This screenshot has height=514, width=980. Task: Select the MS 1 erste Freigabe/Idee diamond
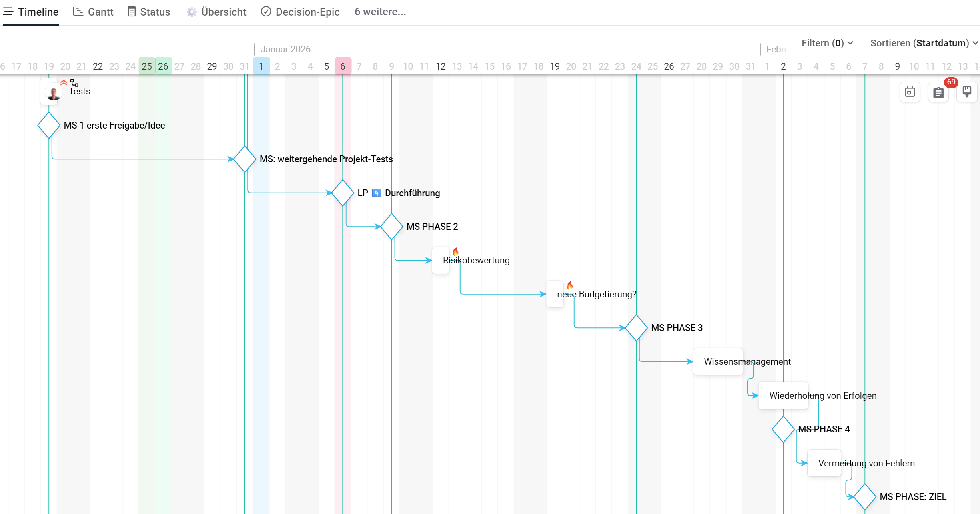coord(49,125)
